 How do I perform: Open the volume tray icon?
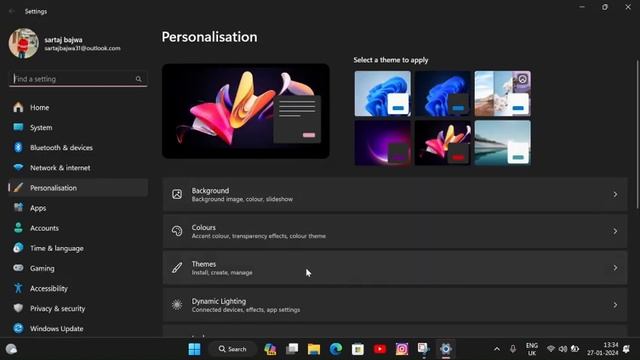pos(563,349)
